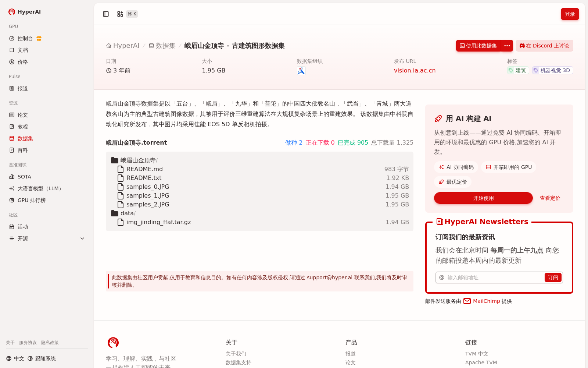Click 峨眉山金顶寺.torrent title
The height and width of the screenshot is (368, 588).
click(136, 142)
